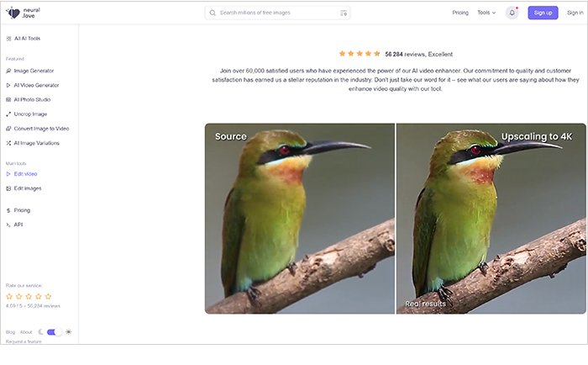Open the notifications bell
588x365 pixels.
click(x=512, y=13)
